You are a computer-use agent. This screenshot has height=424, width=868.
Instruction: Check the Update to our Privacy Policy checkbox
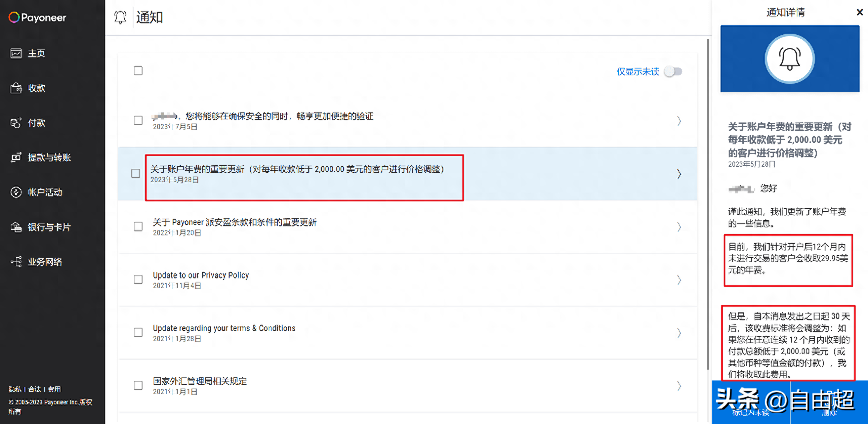click(138, 279)
